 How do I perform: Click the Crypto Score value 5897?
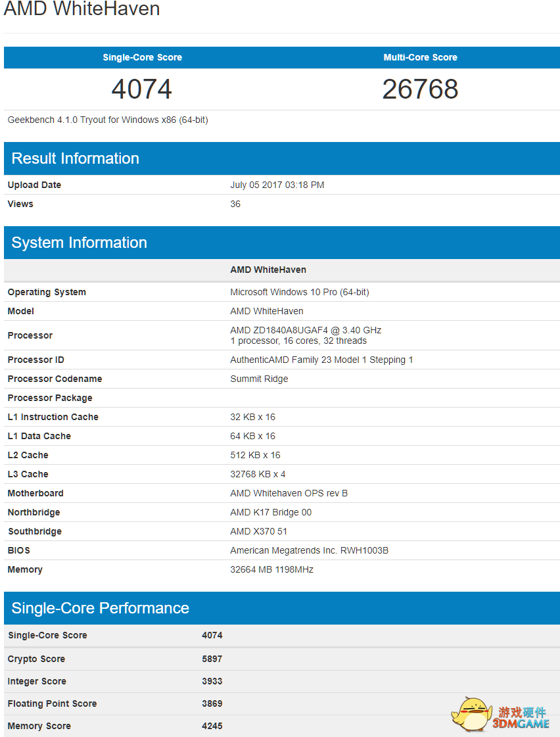coord(212,659)
